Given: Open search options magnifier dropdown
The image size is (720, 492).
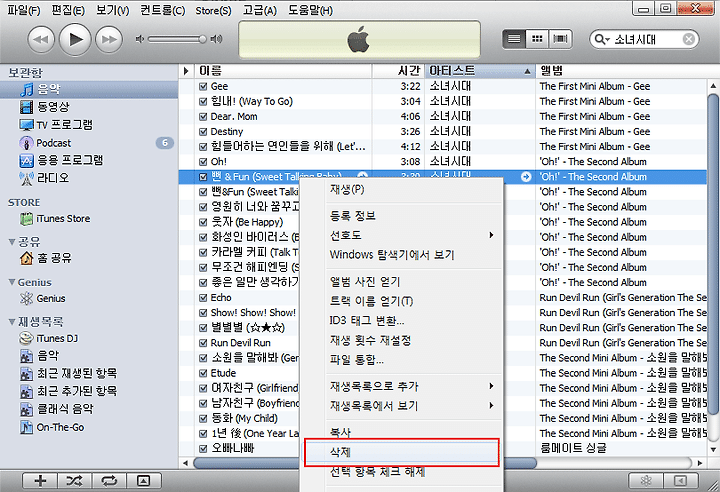Looking at the screenshot, I should click(602, 40).
